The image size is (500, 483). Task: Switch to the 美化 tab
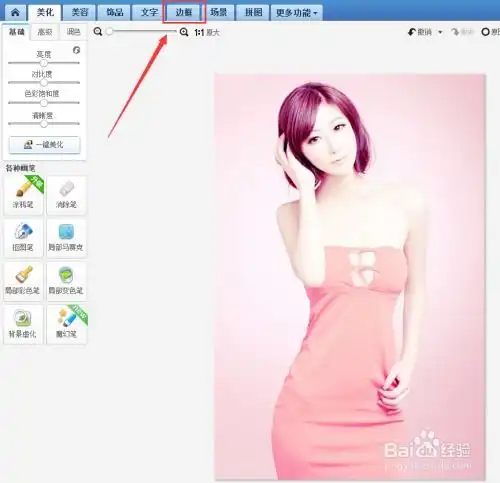(45, 13)
